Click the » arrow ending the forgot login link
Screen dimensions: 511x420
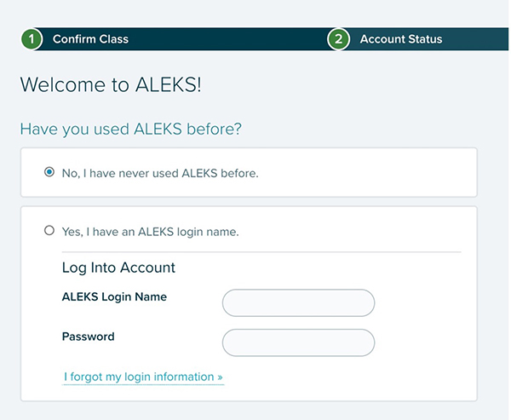pyautogui.click(x=220, y=377)
